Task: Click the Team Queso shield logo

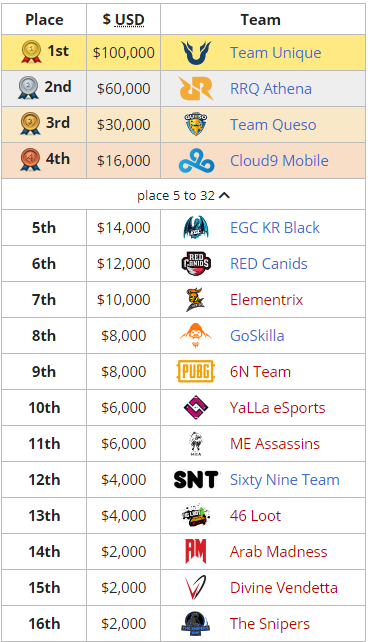Action: click(196, 124)
